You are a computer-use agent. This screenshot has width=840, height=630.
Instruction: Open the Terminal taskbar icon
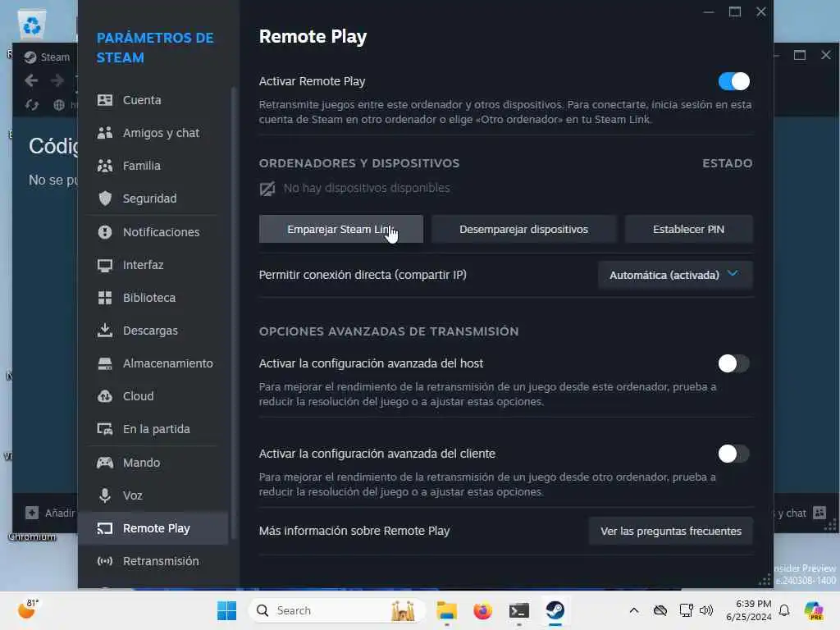pyautogui.click(x=519, y=610)
